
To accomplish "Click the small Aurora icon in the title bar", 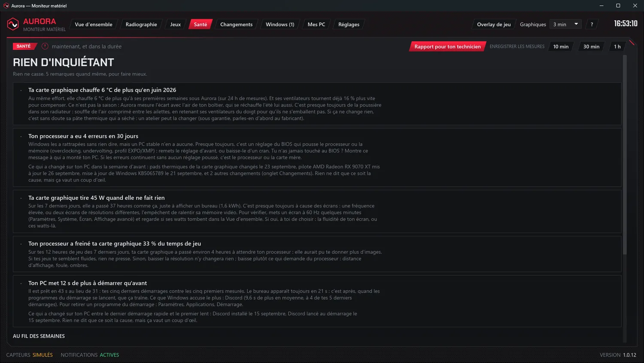I will click(6, 6).
